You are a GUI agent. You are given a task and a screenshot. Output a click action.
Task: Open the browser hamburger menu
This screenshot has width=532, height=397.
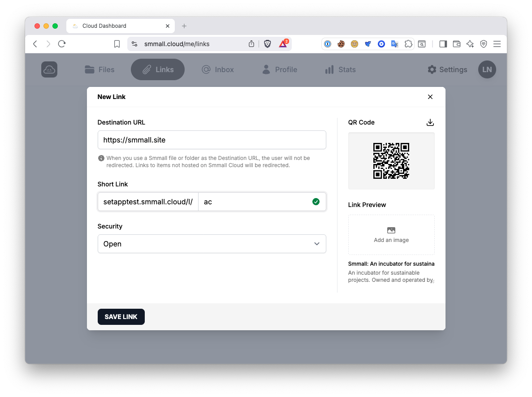tap(497, 44)
